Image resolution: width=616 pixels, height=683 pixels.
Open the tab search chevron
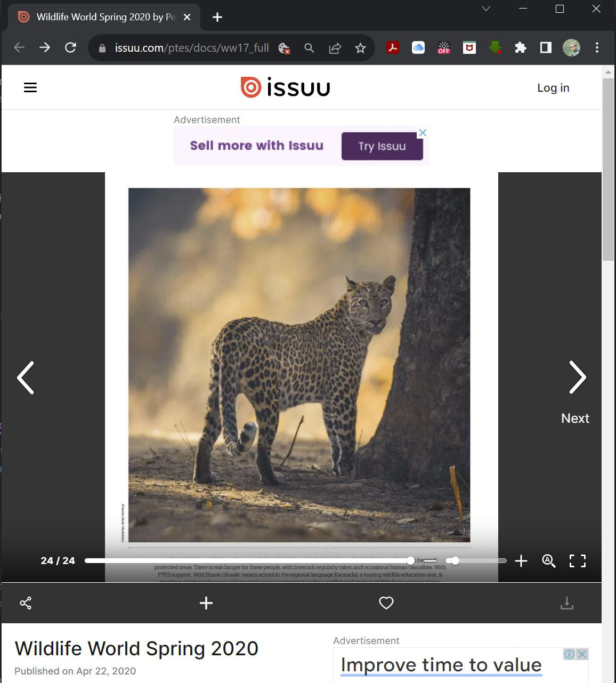pos(486,9)
